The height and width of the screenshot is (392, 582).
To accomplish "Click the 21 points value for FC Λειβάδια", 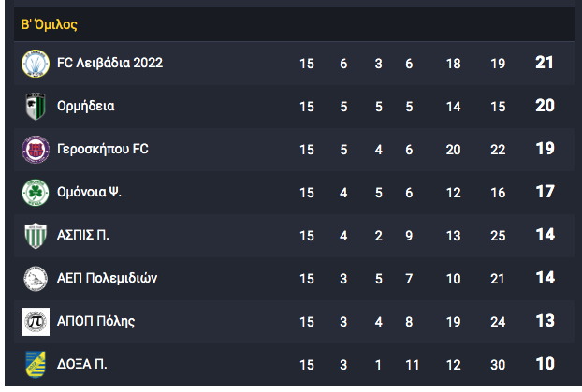I will (545, 63).
